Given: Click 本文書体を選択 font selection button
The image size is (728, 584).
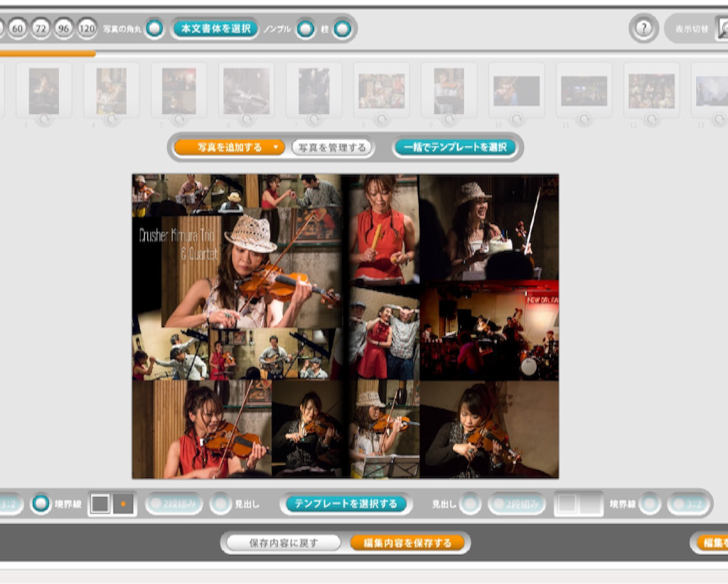Looking at the screenshot, I should 215,28.
